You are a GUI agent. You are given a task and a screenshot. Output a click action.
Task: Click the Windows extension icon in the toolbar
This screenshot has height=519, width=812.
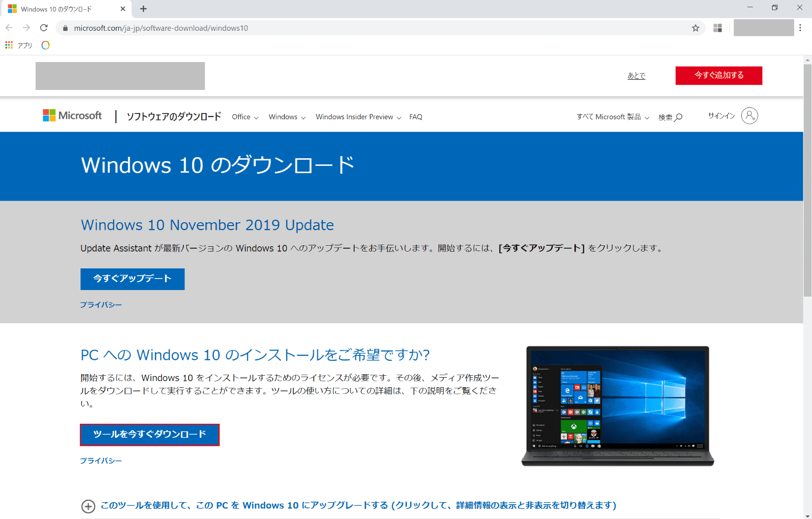click(x=718, y=28)
